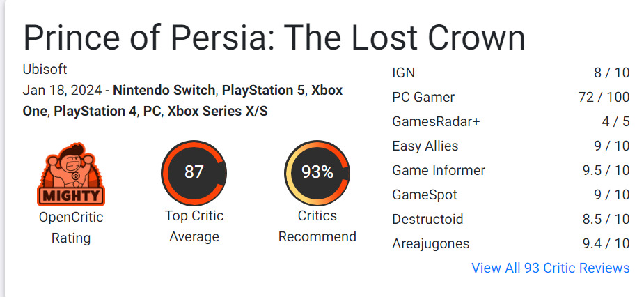Viewport: 644px width, 297px height.
Task: Click the Nintendo Switch platform label
Action: point(164,91)
